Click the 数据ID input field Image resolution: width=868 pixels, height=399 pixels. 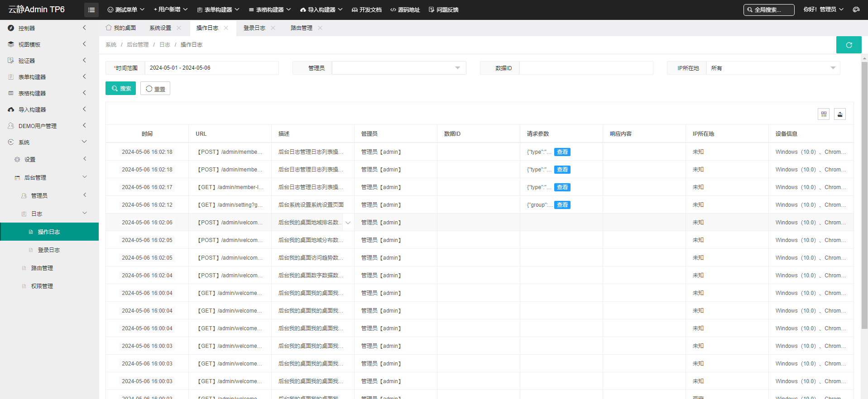click(x=586, y=68)
